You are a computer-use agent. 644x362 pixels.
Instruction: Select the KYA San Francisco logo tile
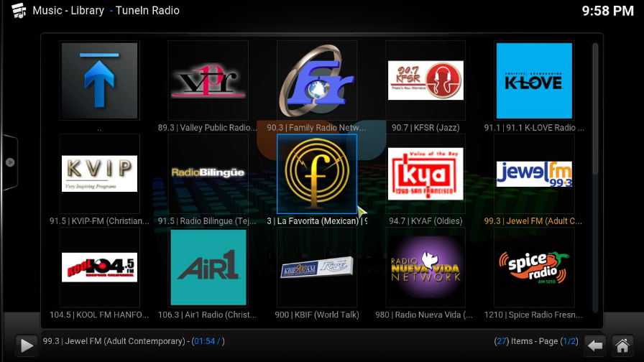click(425, 174)
